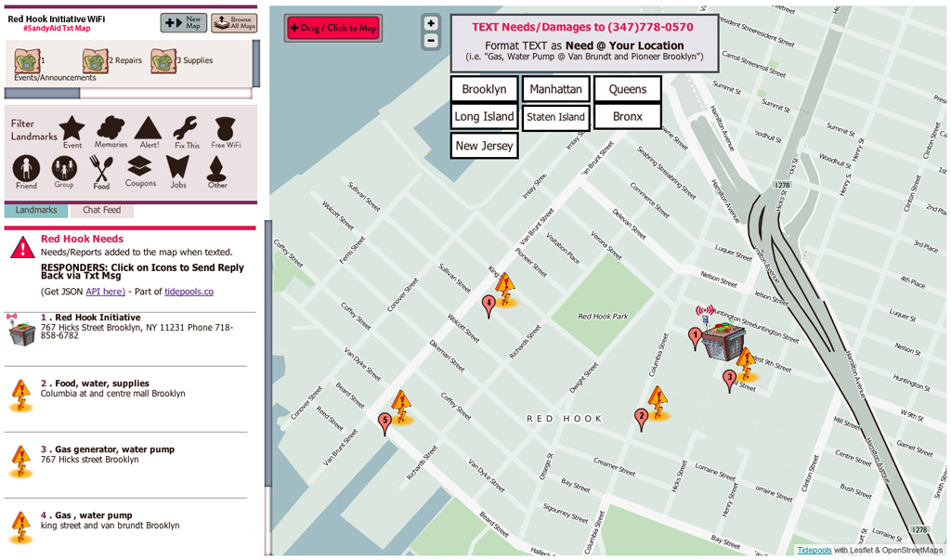Click the Red Hook Needs heading
The image size is (951, 560).
coord(82,239)
